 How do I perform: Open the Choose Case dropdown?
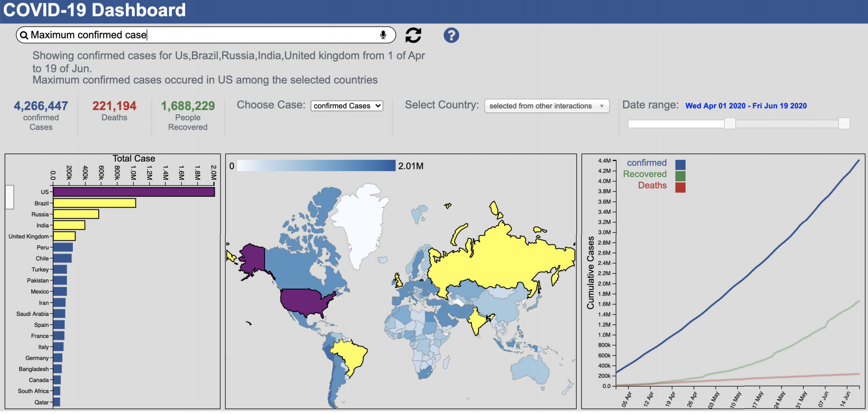(x=346, y=106)
